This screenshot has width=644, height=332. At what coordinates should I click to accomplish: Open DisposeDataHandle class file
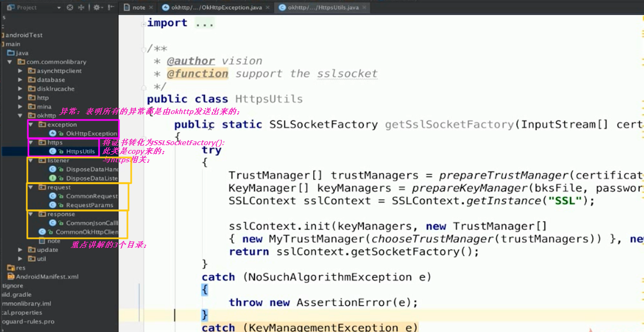coord(83,169)
